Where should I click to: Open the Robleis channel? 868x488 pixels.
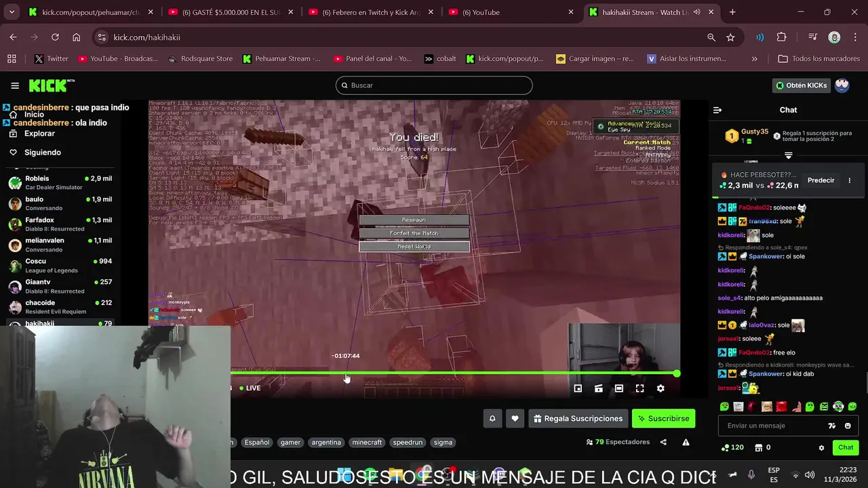point(60,182)
